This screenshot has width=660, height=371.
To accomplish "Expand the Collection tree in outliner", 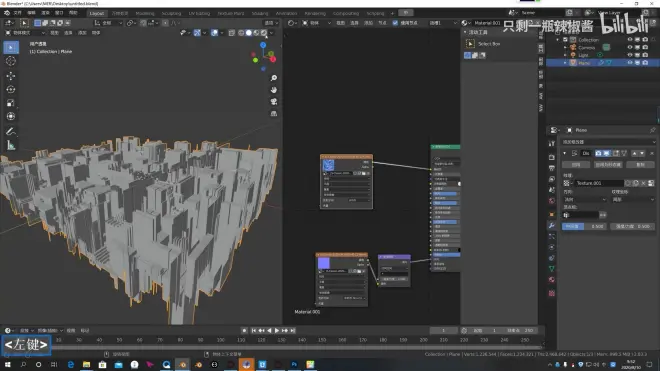I will pos(558,40).
